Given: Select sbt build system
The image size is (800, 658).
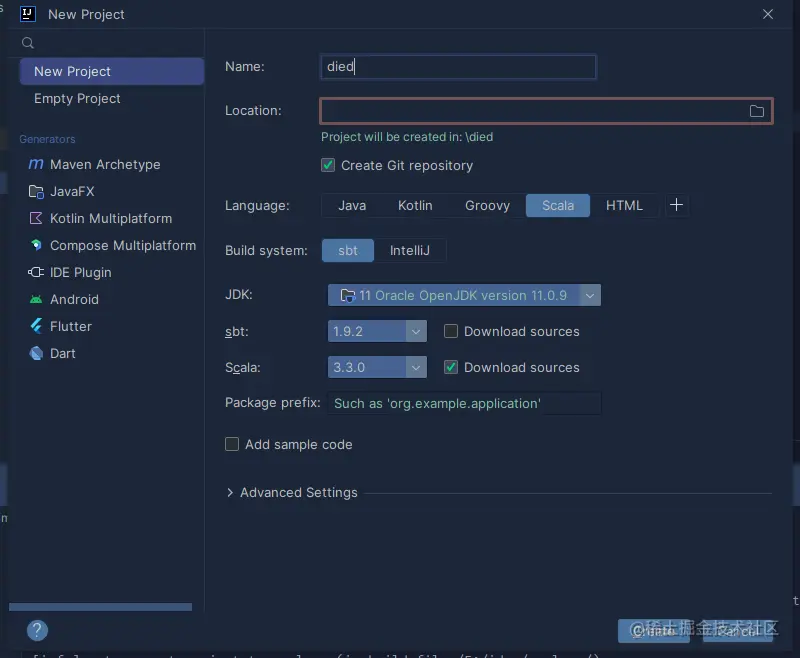Looking at the screenshot, I should pos(347,250).
